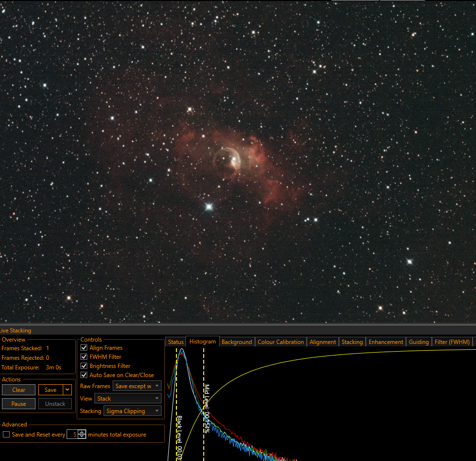The width and height of the screenshot is (476, 461).
Task: Select the Histogram tab
Action: (x=202, y=342)
